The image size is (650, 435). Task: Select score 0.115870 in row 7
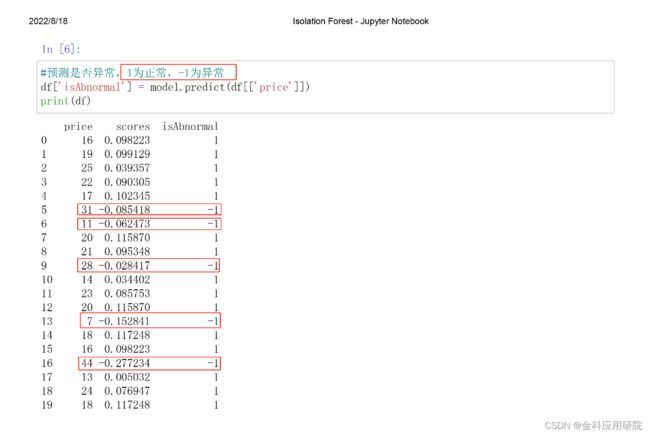coord(127,238)
